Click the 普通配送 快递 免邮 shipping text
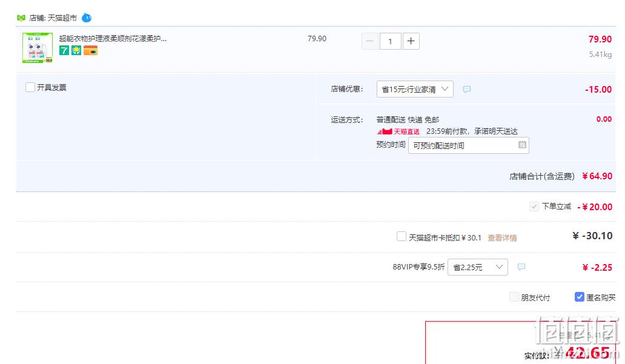 (x=408, y=119)
